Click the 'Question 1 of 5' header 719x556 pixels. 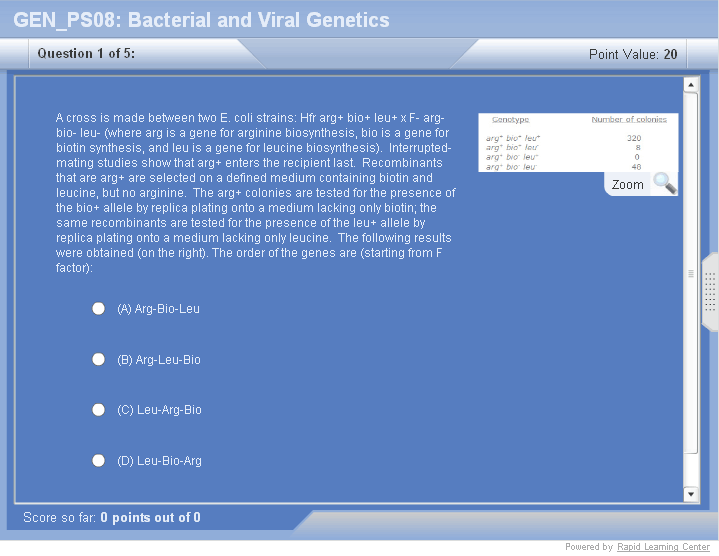tap(86, 53)
